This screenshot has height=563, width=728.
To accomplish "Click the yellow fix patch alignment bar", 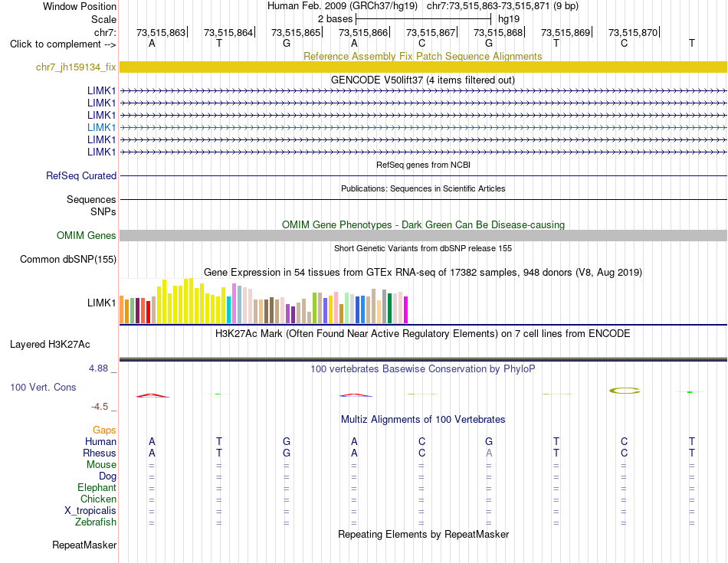I will [x=423, y=67].
